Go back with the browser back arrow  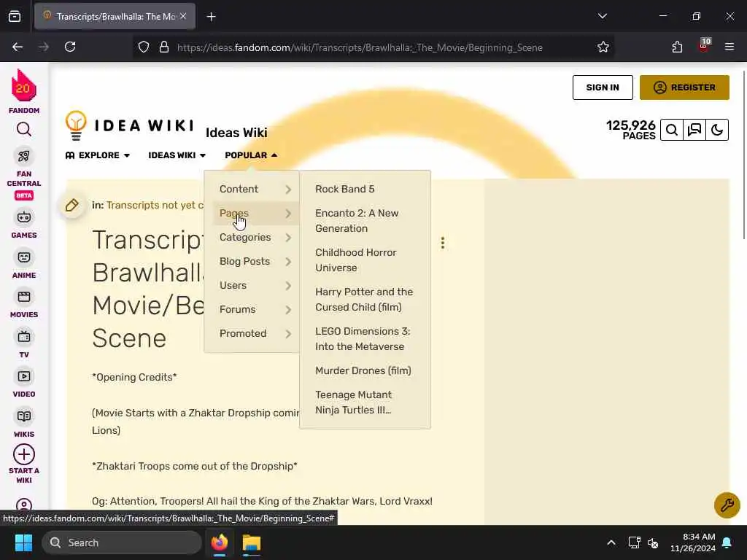click(x=18, y=47)
